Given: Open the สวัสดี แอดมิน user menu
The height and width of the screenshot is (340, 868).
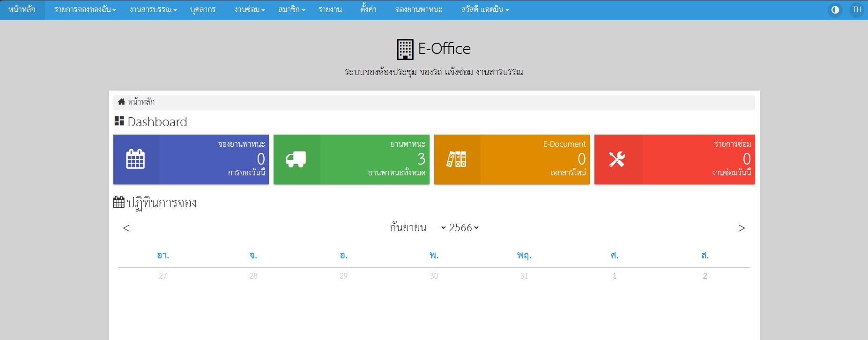Looking at the screenshot, I should 485,10.
